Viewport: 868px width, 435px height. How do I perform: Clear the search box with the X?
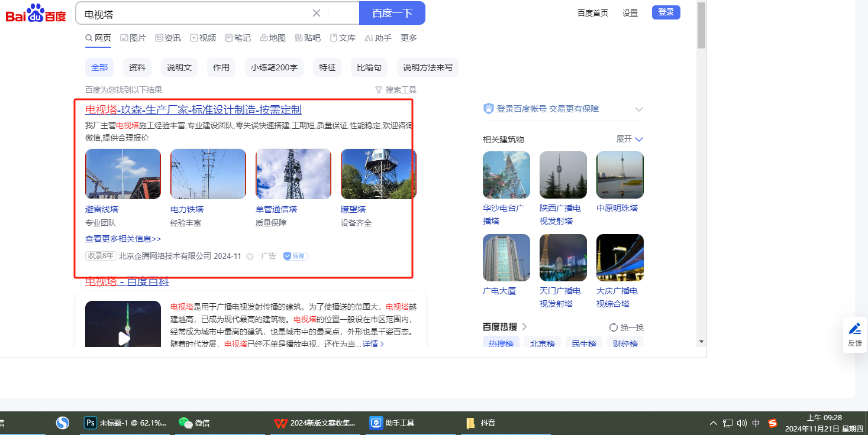(317, 13)
